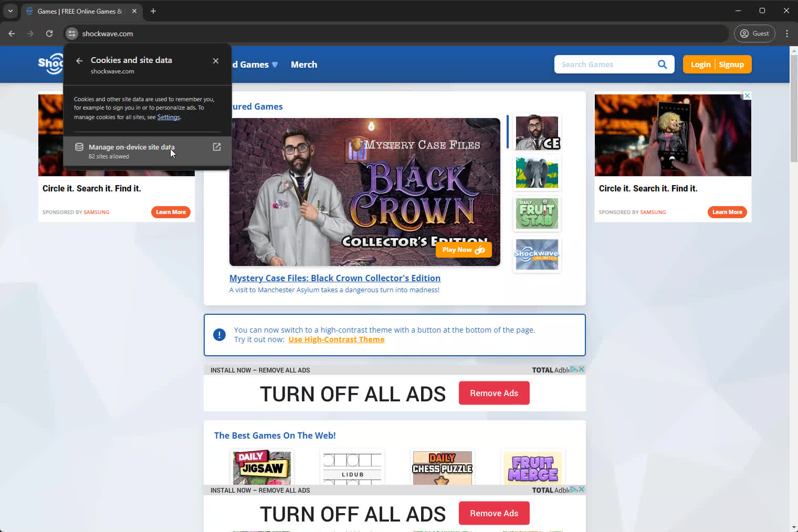Open the Merch menu item
This screenshot has height=532, width=798.
pyautogui.click(x=304, y=65)
